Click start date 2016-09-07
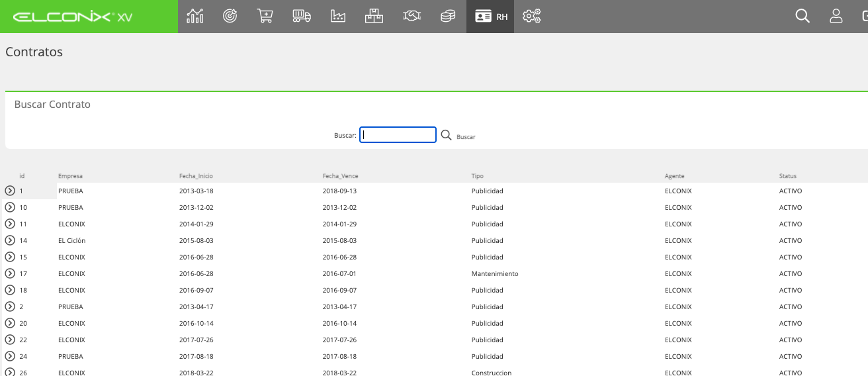868x376 pixels. 196,290
